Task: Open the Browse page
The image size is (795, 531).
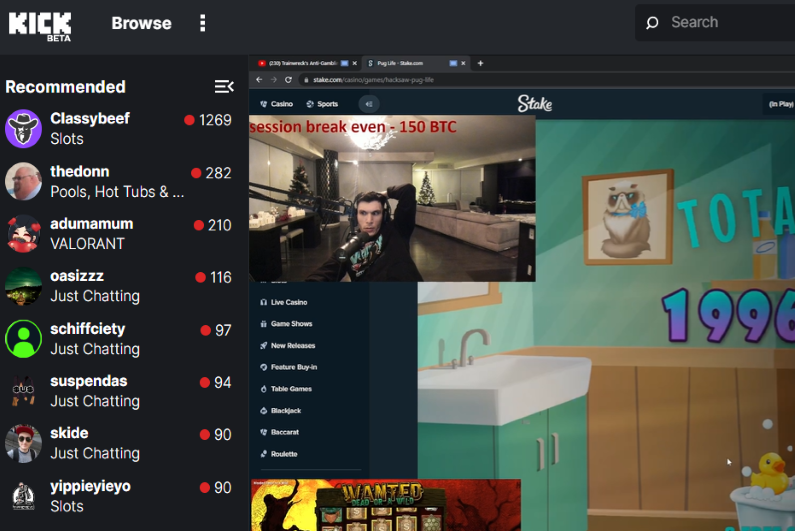Action: tap(141, 23)
